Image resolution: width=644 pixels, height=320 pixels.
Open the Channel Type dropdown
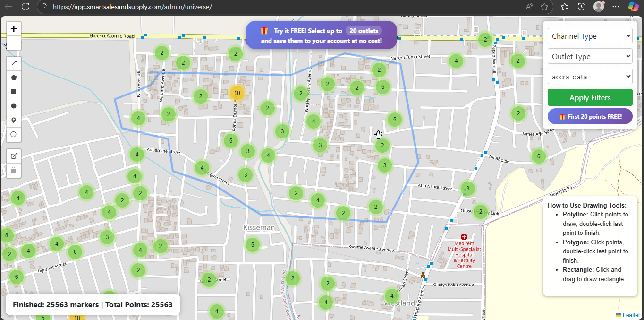[590, 35]
